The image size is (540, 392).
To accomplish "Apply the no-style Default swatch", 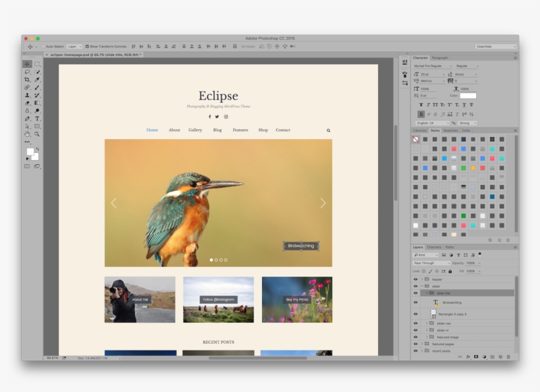I will (416, 139).
